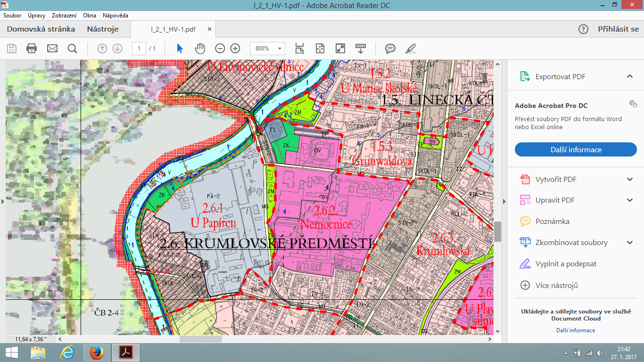The width and height of the screenshot is (644, 362).
Task: Open the Find text magnifier
Action: coord(72,48)
